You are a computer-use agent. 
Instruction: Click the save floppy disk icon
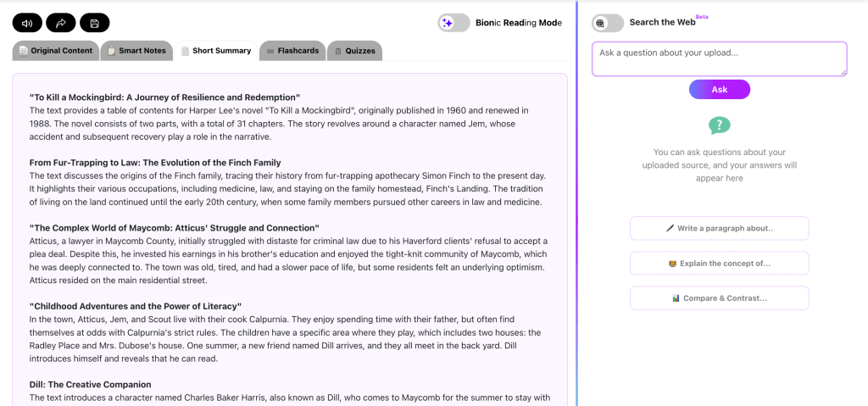point(94,23)
